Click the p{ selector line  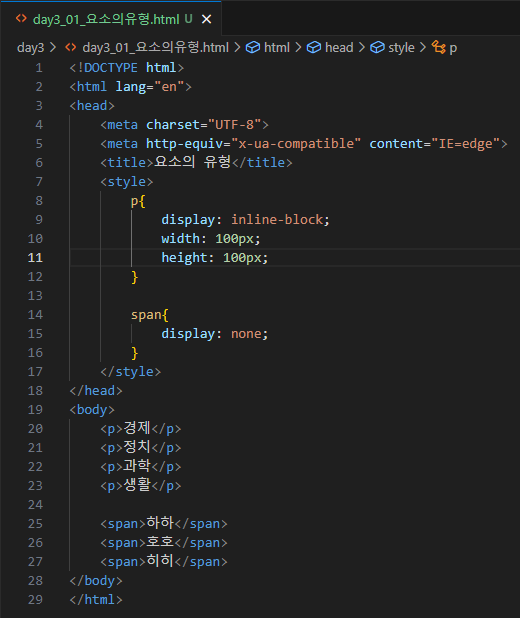click(138, 201)
